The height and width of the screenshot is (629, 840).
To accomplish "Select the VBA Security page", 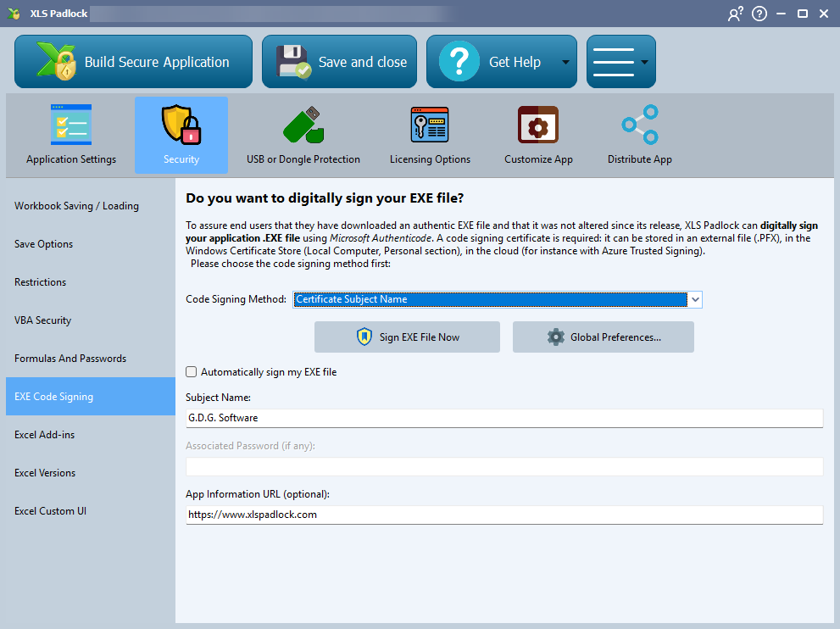I will click(x=42, y=320).
